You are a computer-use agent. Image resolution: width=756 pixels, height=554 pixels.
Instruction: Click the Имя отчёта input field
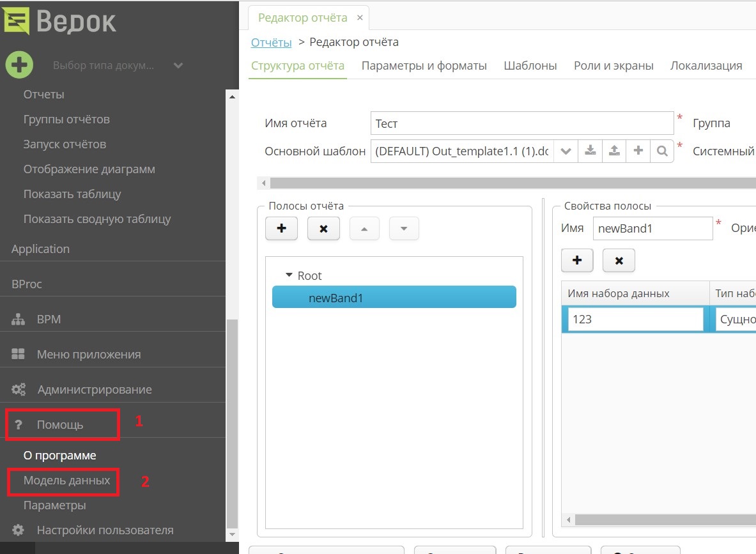coord(521,123)
